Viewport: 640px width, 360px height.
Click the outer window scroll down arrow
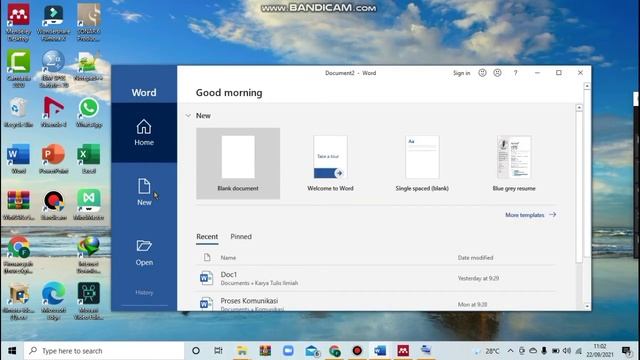(587, 306)
